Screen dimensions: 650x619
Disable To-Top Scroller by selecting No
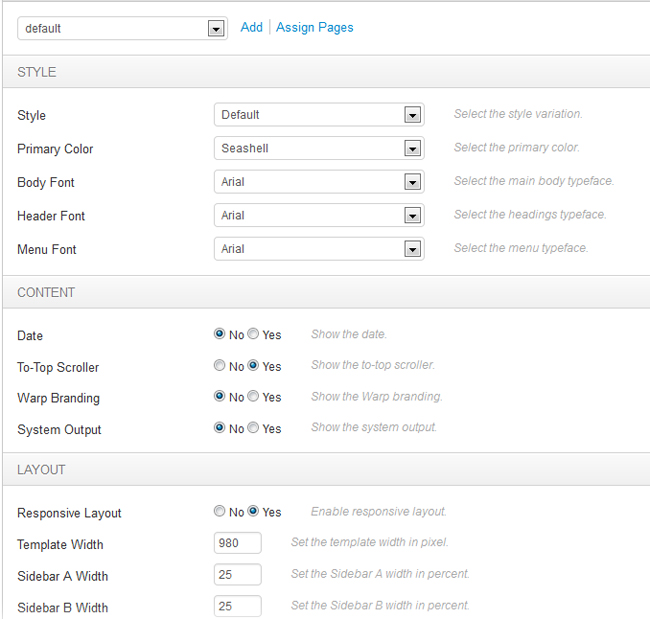pos(220,366)
